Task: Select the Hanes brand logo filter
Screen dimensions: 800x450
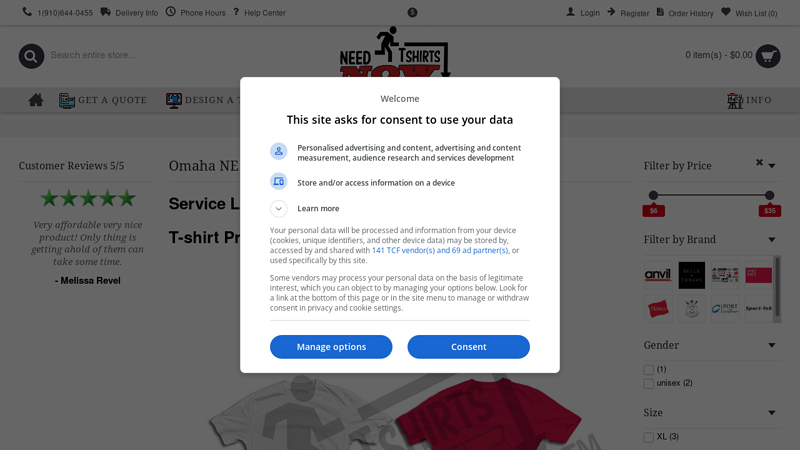Action: (x=658, y=308)
